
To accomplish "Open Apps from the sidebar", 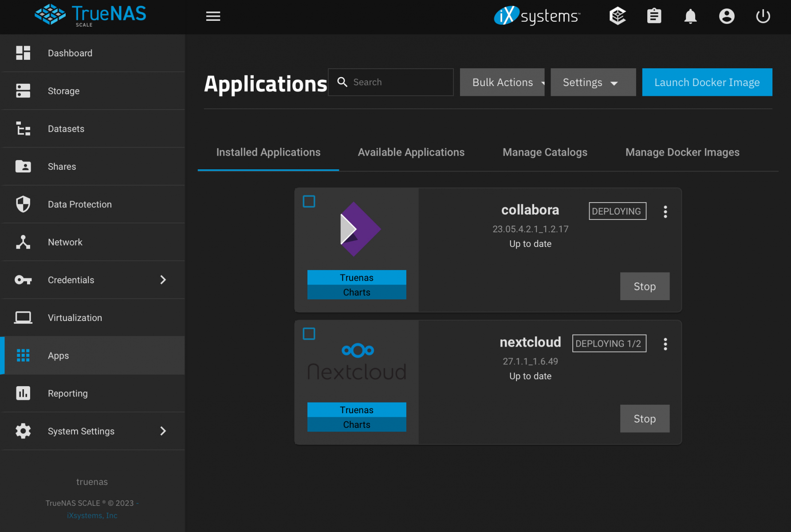I will click(x=93, y=356).
